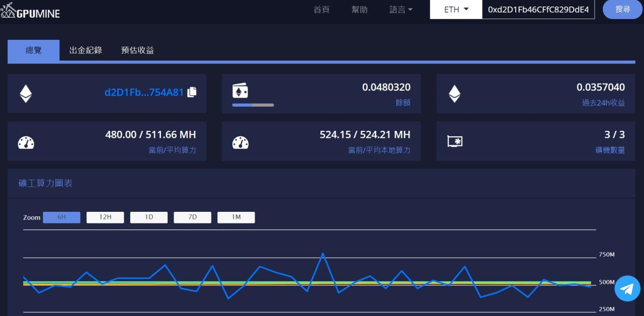Toggle the 6H zoom range
Screen dimensions: 644x316
coord(61,217)
